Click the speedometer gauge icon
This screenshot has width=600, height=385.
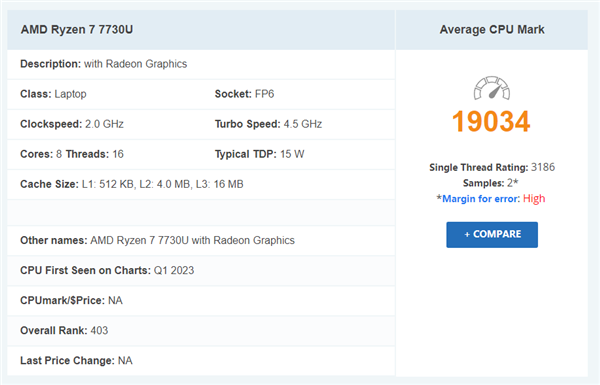pos(492,88)
